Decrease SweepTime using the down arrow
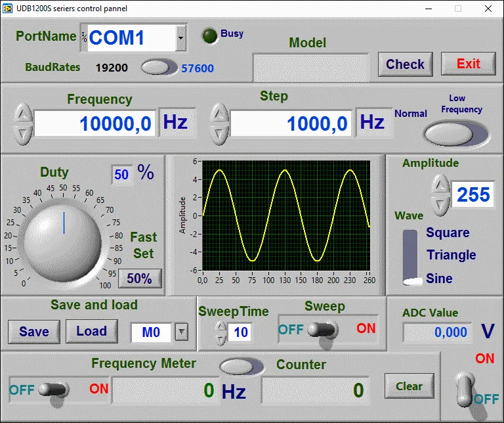Screen dimensions: 504x423 pos(220,339)
